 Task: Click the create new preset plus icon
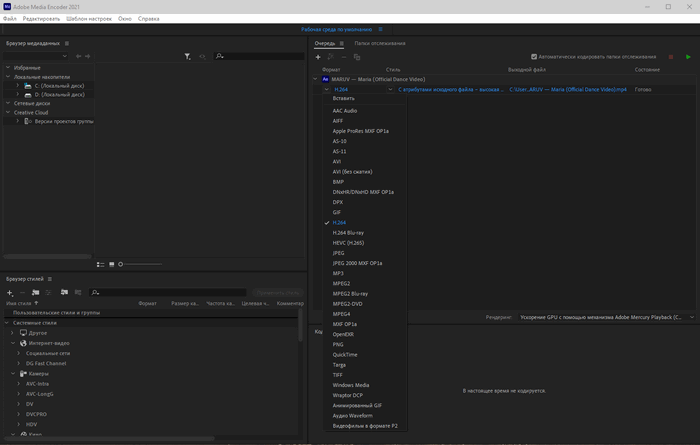click(10, 292)
